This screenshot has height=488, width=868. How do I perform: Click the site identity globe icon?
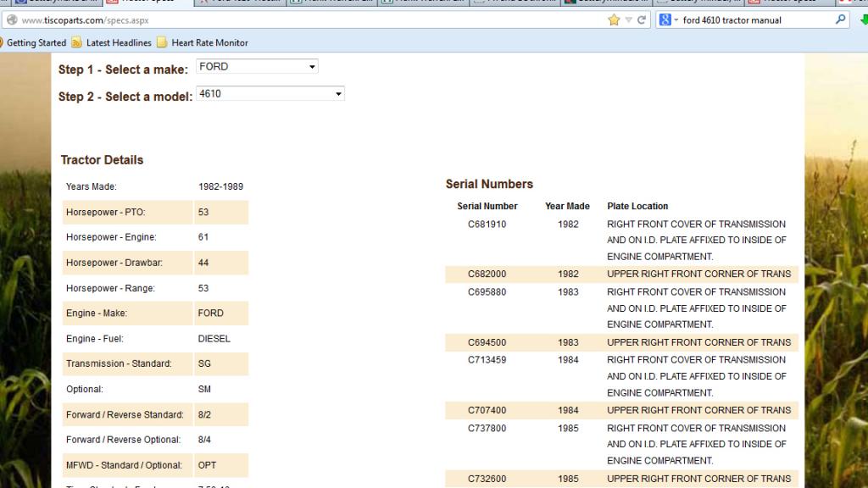pos(12,20)
